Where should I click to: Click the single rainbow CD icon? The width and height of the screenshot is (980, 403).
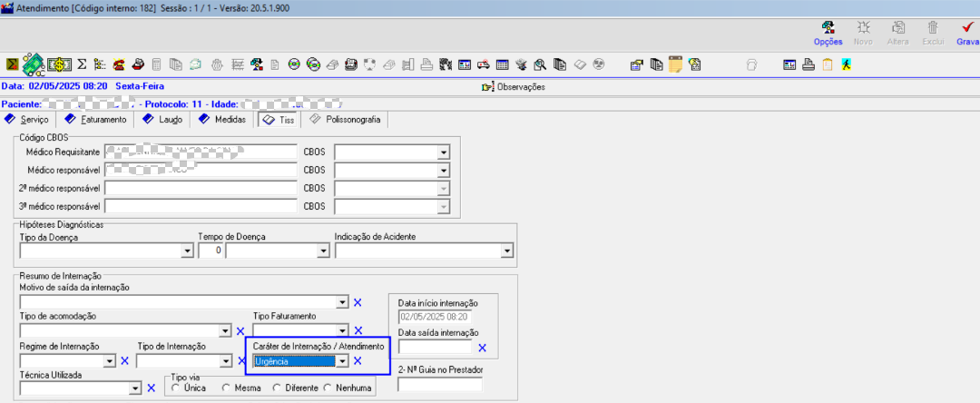[294, 64]
